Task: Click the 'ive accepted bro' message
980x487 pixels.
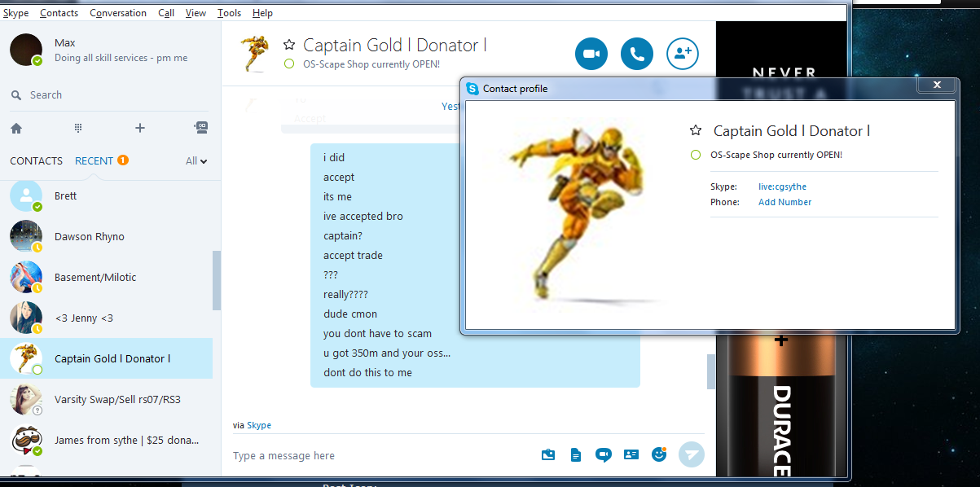Action: point(363,216)
